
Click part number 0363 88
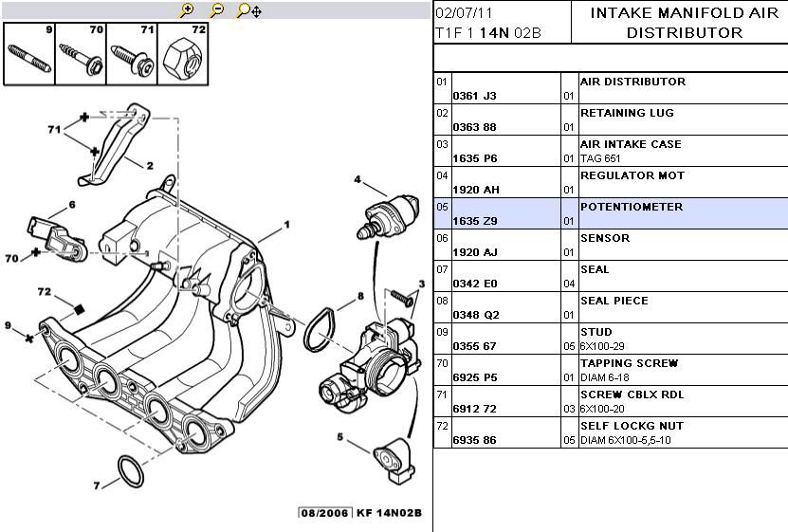click(474, 127)
